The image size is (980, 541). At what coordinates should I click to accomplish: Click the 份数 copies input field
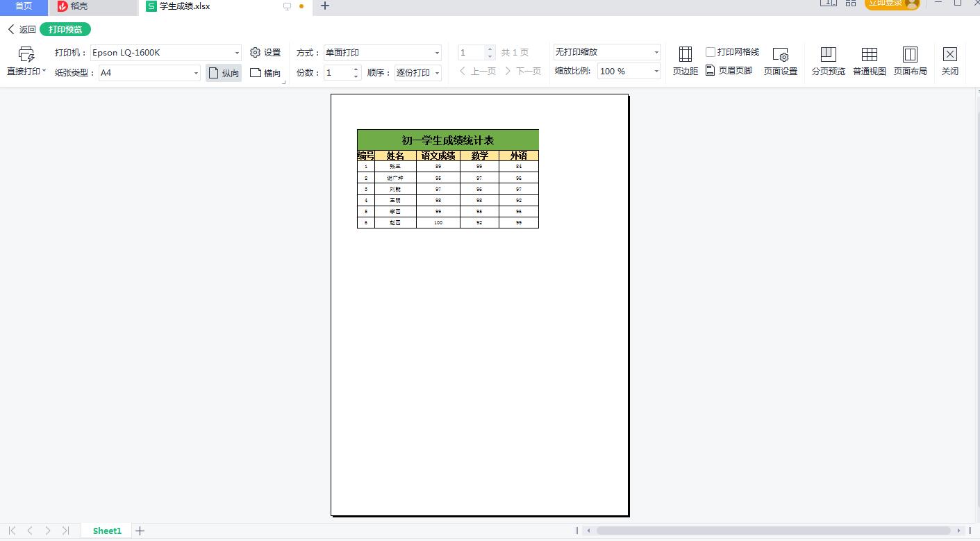[338, 73]
